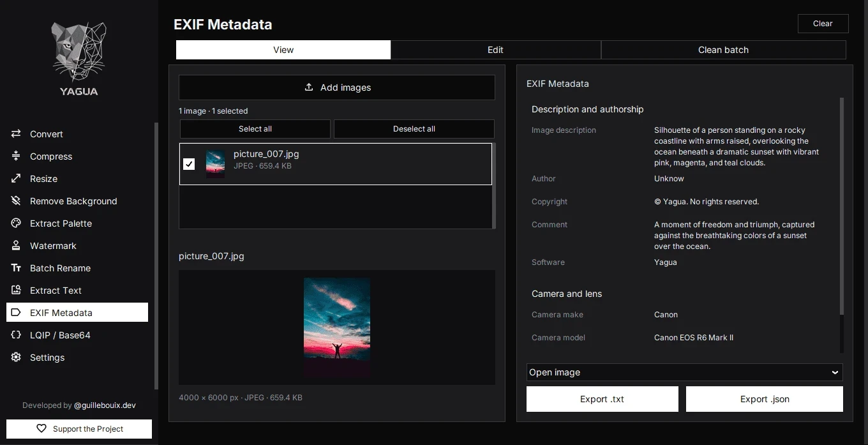Click the Clear button
Viewport: 868px width, 445px height.
coord(823,24)
